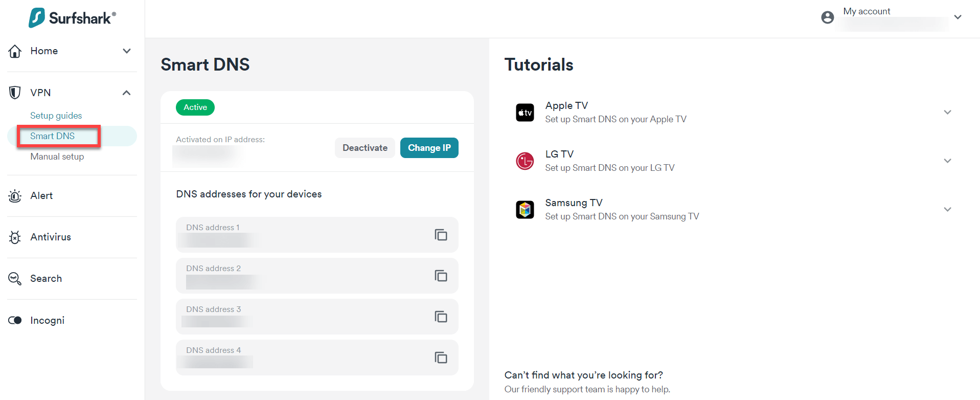Click the Apple TV icon
980x400 pixels.
[525, 113]
